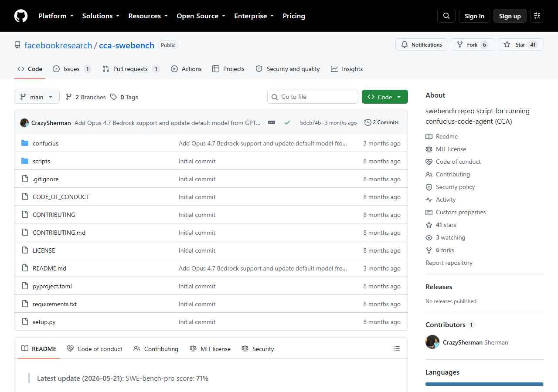558x392 pixels.
Task: Select Code of conduct file tab
Action: pos(95,349)
